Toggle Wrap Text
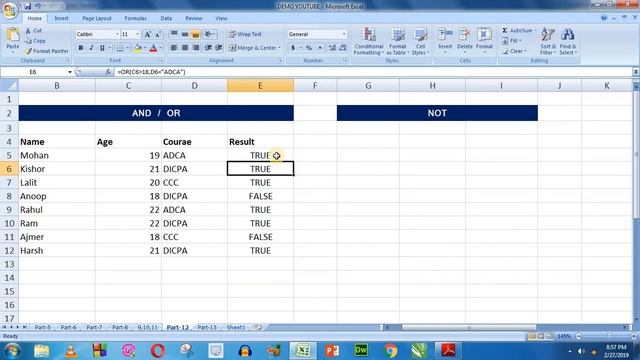 coord(245,34)
